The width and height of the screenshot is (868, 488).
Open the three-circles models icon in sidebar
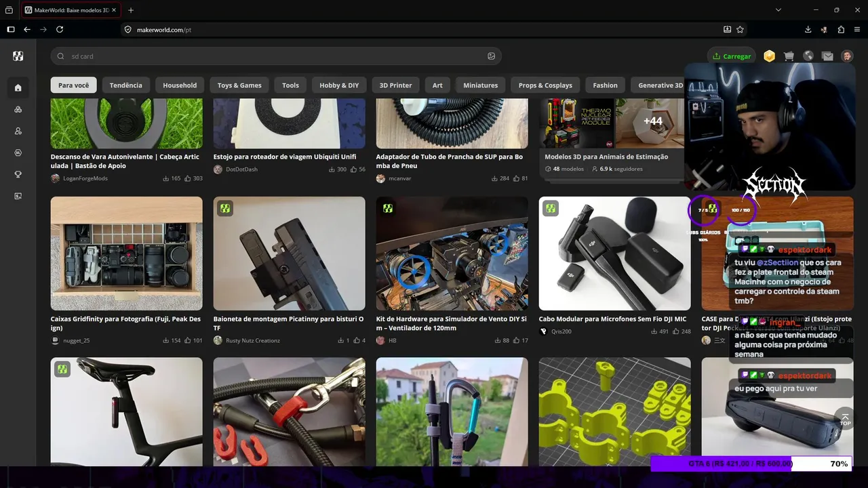(x=18, y=109)
